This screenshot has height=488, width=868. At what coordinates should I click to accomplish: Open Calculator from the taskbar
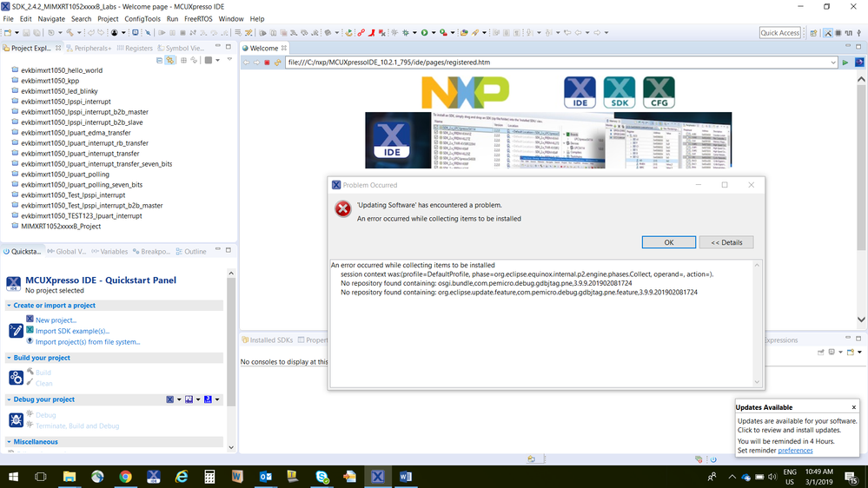pyautogui.click(x=209, y=477)
